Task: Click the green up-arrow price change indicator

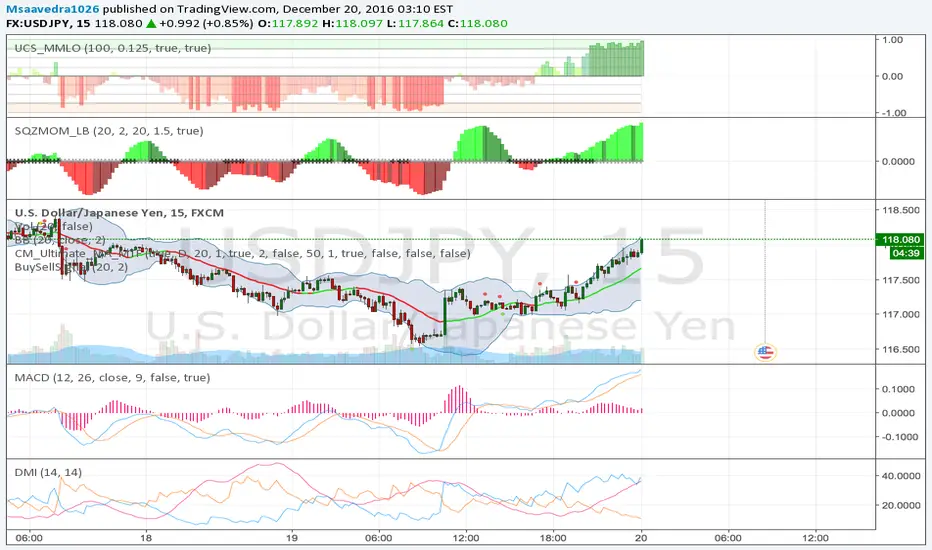Action: 151,24
